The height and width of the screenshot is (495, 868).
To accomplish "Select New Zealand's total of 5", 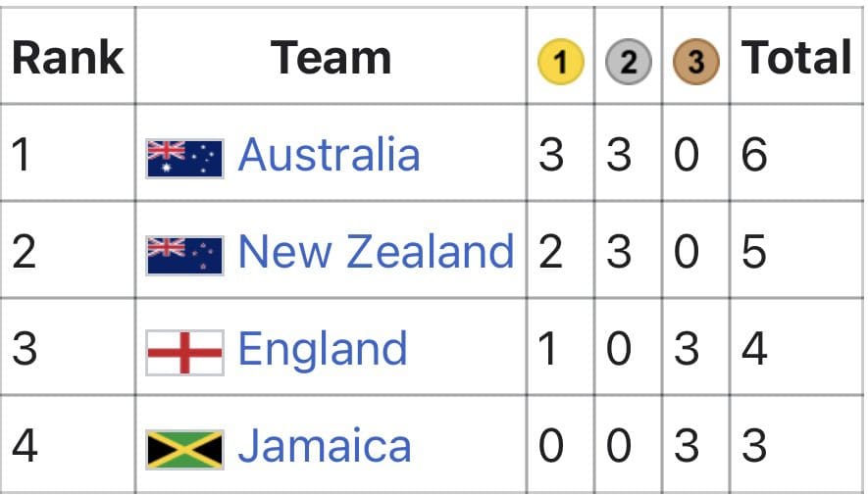I will [x=754, y=251].
